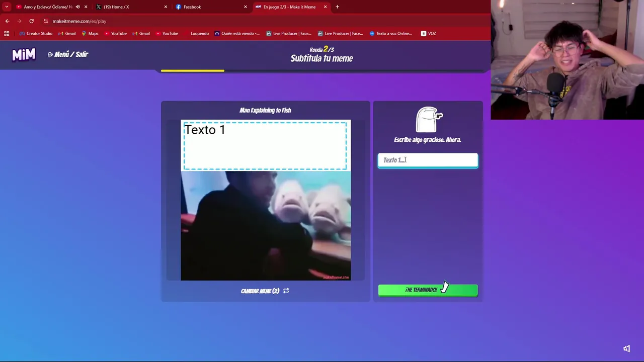Screen dimensions: 644x362
Task: Close the Amo y Esclavo tab
Action: (86, 7)
